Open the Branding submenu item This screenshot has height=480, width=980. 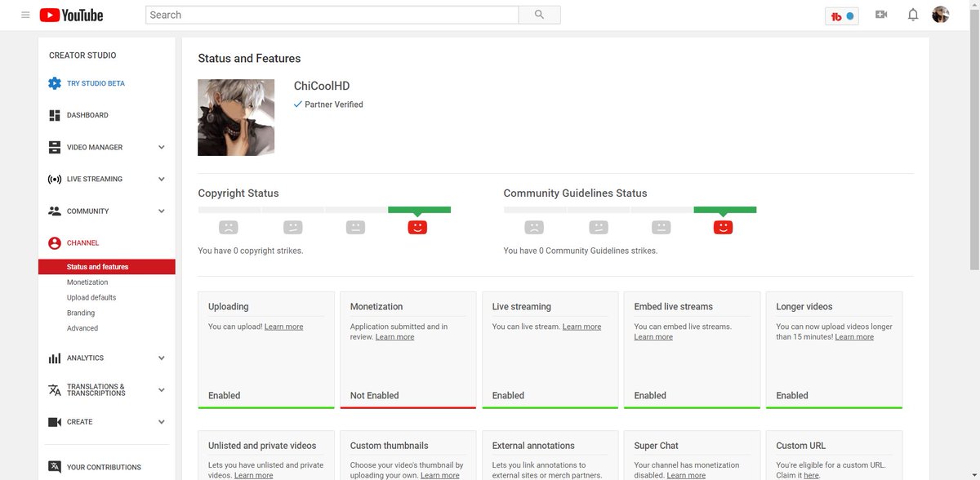81,313
